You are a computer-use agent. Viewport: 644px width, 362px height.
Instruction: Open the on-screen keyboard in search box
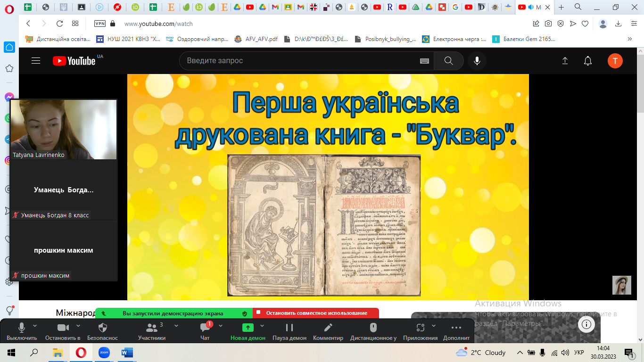[424, 61]
